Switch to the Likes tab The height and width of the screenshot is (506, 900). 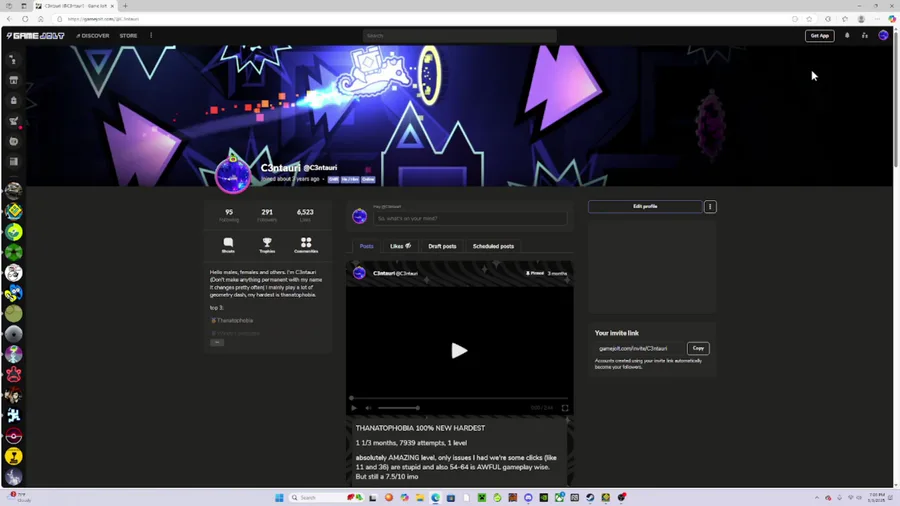tap(400, 246)
